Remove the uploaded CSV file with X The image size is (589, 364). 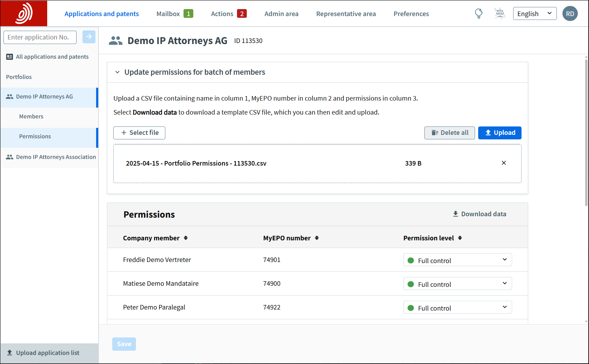tap(504, 163)
